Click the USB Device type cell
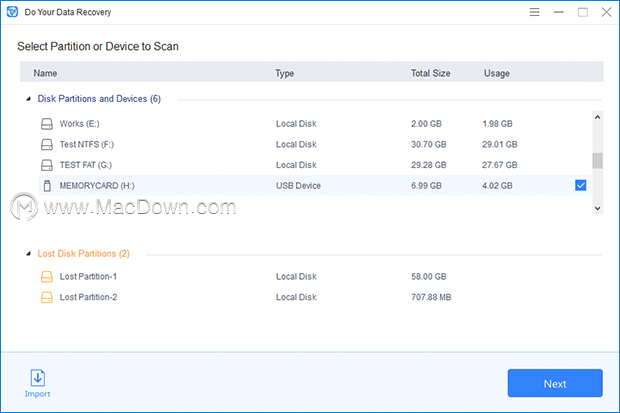Screen dimensions: 620x413 298,186
